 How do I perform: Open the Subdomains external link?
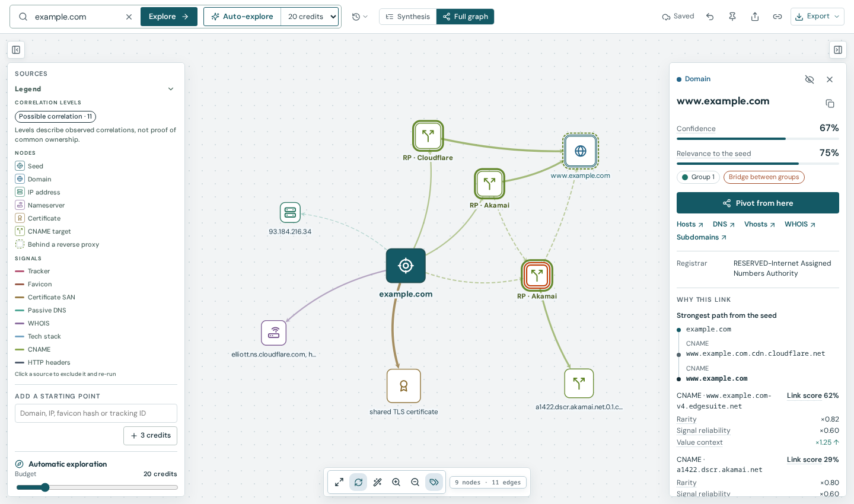(702, 237)
